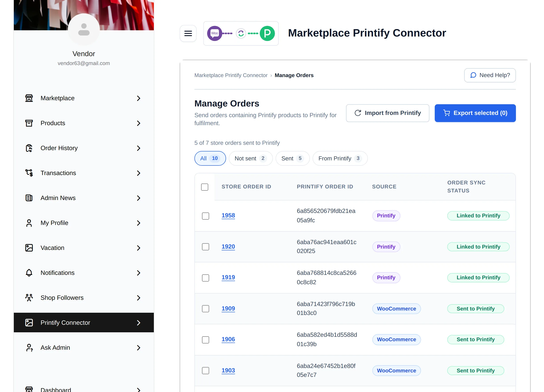Image resolution: width=544 pixels, height=392 pixels.
Task: Expand the Notifications chevron
Action: pos(138,273)
